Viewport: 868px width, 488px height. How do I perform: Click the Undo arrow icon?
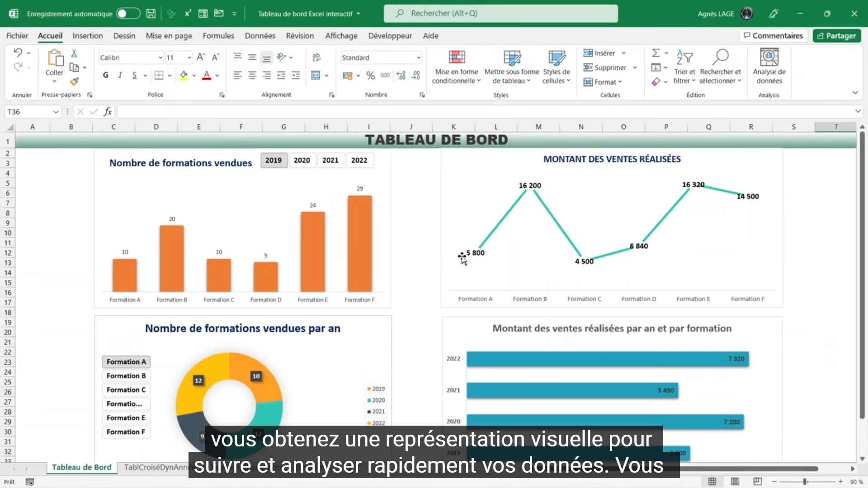point(18,52)
